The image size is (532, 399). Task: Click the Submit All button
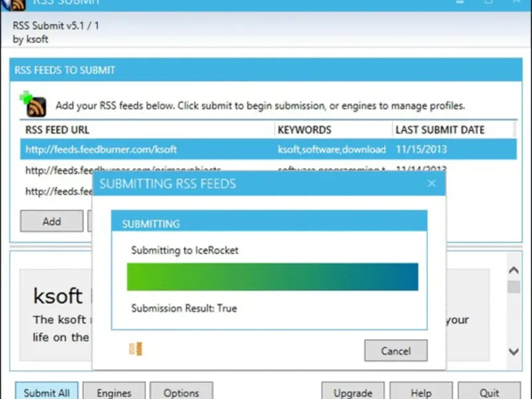click(47, 391)
